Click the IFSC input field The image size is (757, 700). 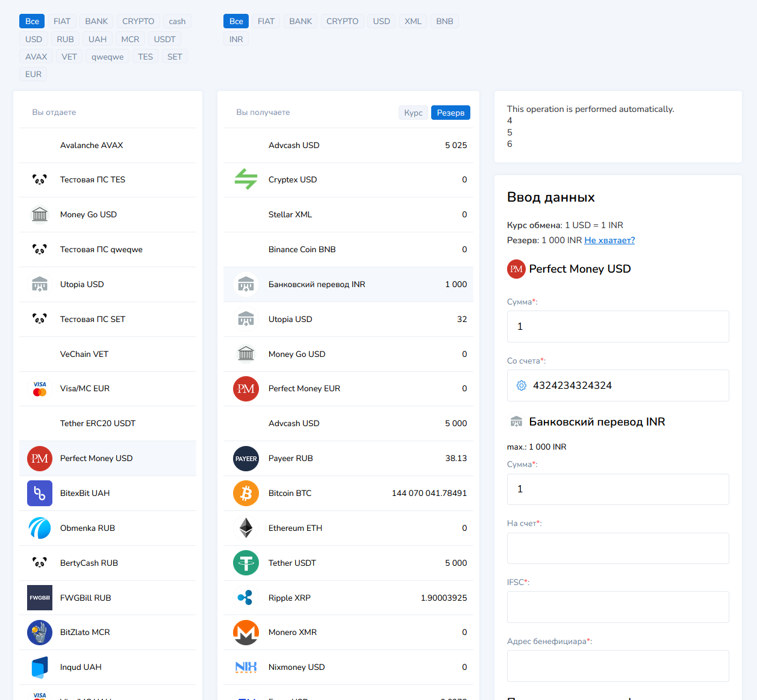click(618, 607)
